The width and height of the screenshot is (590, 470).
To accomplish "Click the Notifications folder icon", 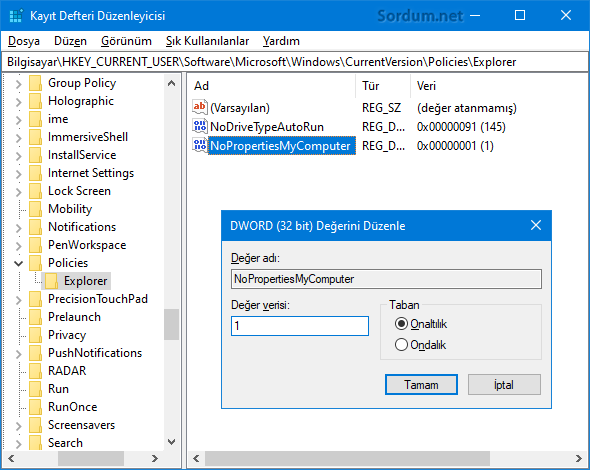I will (x=35, y=227).
